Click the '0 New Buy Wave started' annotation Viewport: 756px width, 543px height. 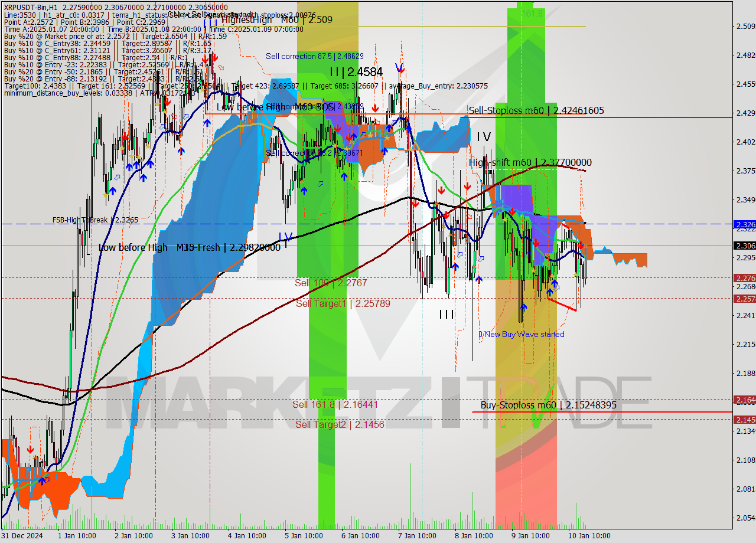(x=521, y=334)
